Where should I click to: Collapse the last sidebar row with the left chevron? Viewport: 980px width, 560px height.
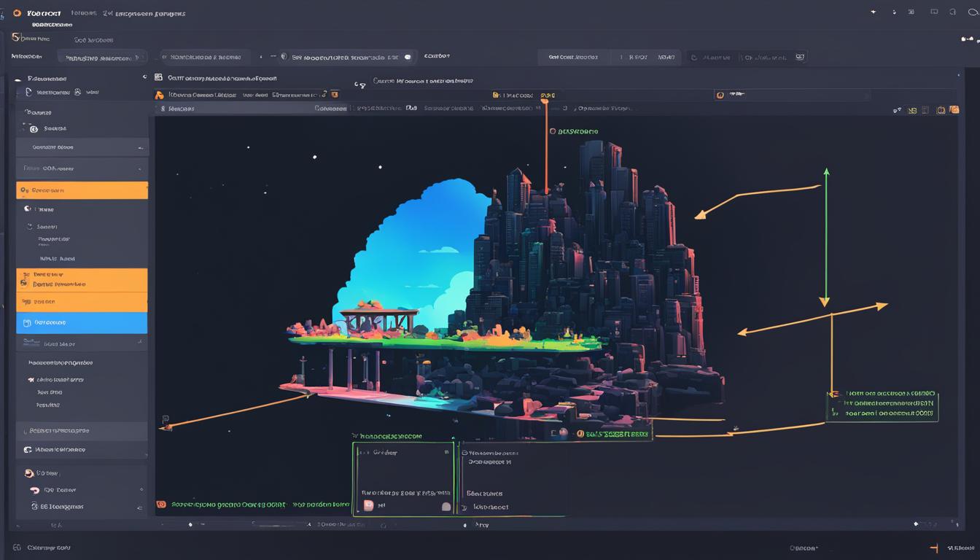(140, 507)
